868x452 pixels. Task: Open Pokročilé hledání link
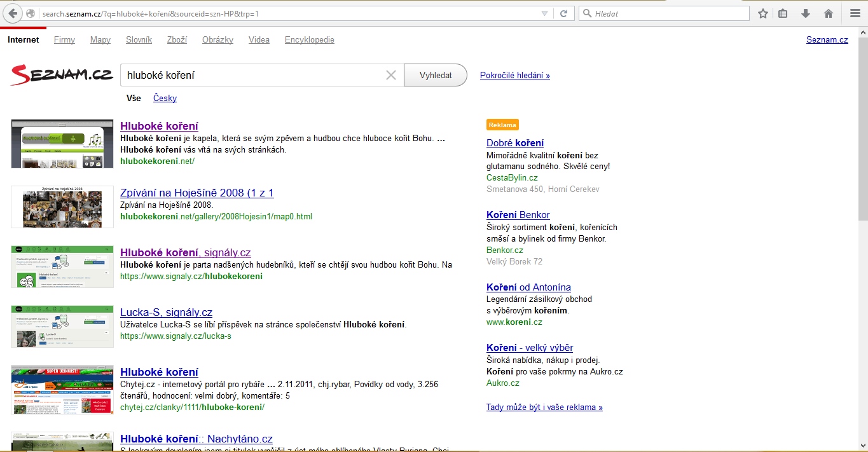coord(515,75)
